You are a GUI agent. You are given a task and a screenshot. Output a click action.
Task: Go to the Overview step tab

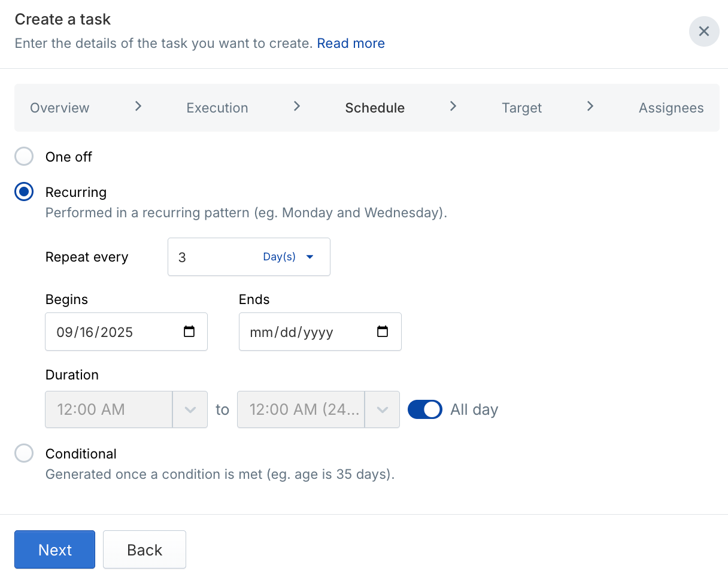click(x=60, y=108)
